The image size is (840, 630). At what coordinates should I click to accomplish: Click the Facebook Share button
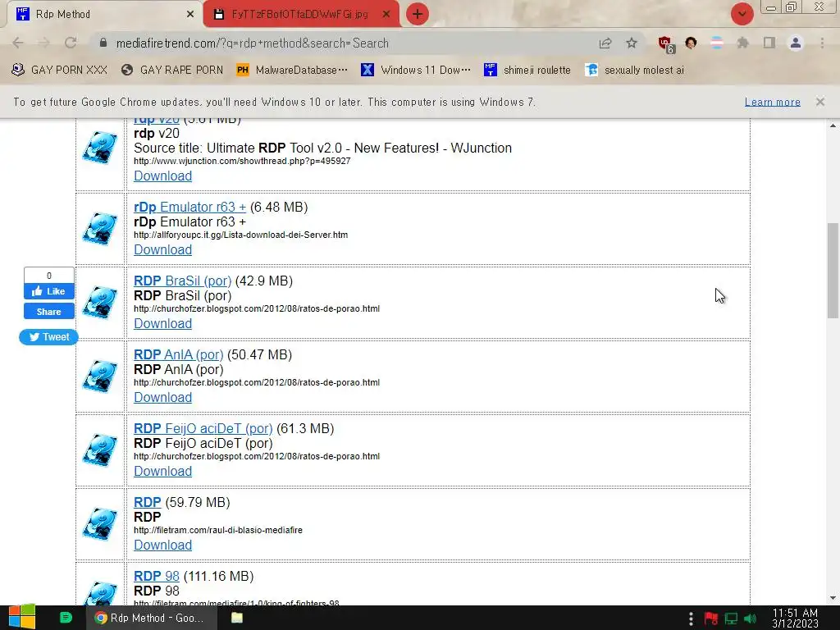coord(48,312)
